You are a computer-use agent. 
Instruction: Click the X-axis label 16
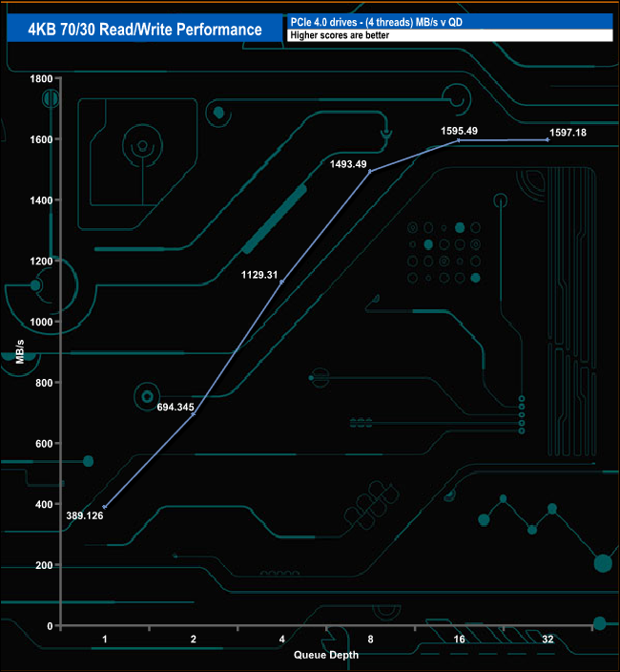459,640
